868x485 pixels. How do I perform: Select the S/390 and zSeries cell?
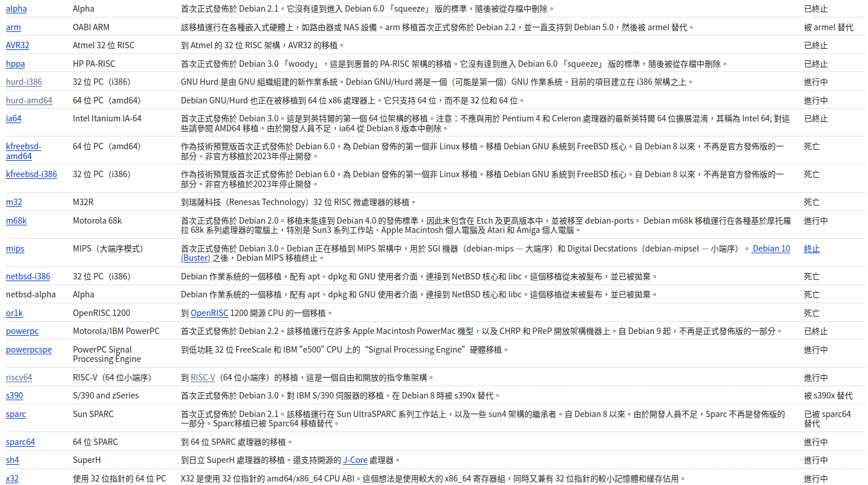106,396
